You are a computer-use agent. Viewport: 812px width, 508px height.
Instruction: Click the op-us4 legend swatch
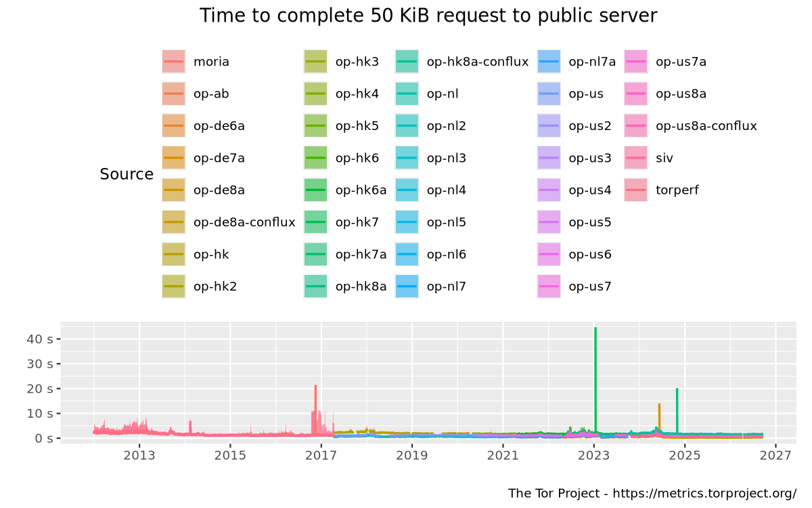549,190
